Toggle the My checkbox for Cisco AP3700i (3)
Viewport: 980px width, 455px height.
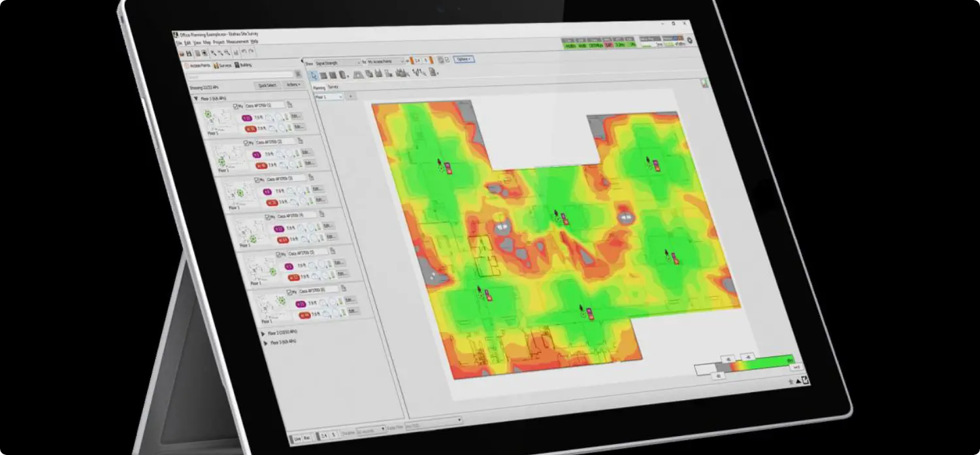(256, 180)
